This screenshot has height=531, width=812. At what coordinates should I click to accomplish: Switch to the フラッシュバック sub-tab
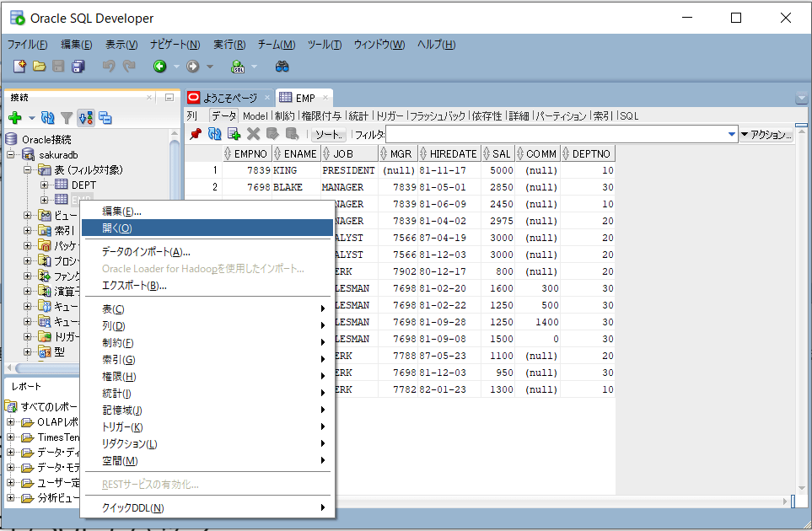[438, 116]
